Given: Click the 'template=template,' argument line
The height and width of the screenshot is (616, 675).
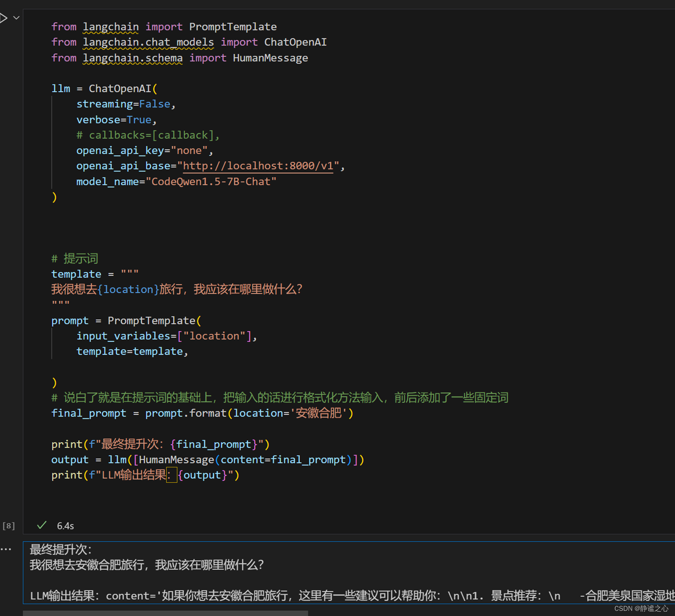Looking at the screenshot, I should 132,351.
